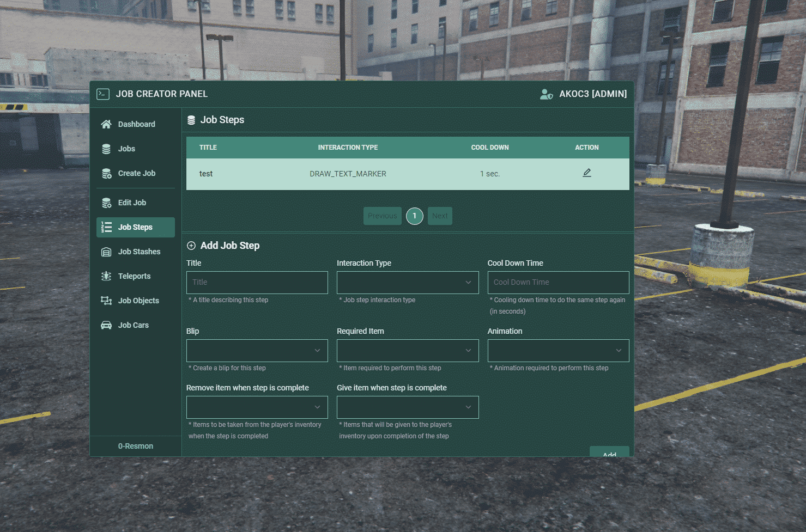
Task: Click the Job Objects group icon
Action: pyautogui.click(x=106, y=301)
